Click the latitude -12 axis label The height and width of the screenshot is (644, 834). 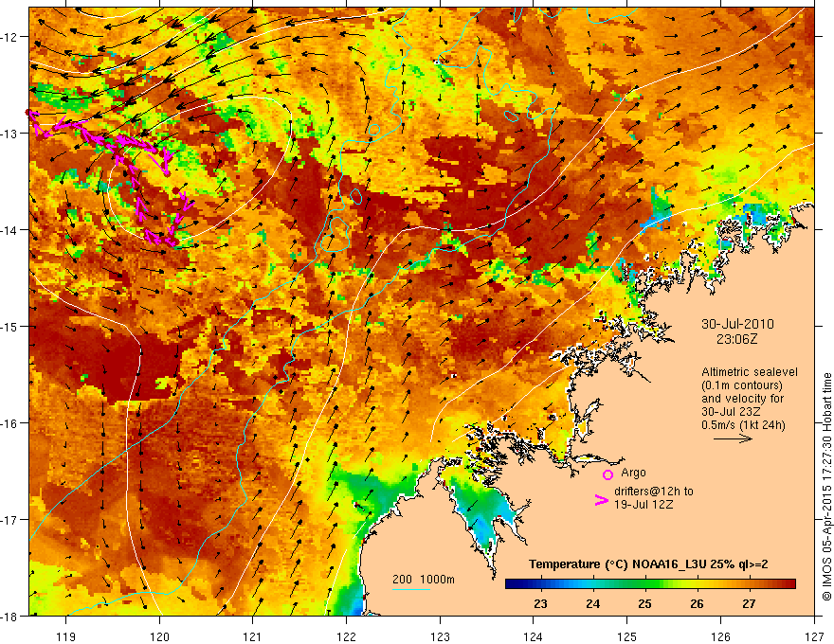[10, 37]
